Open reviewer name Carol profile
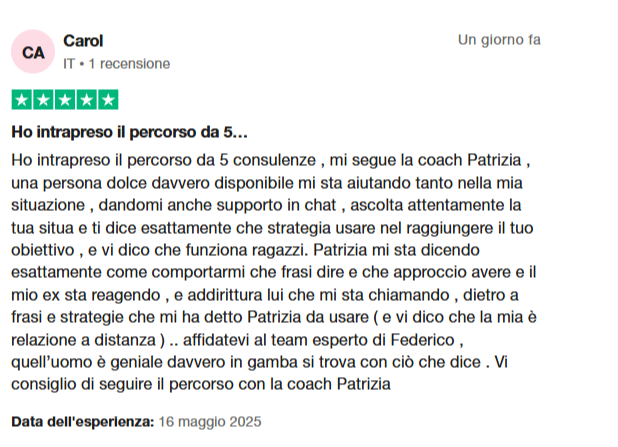The height and width of the screenshot is (447, 618). pyautogui.click(x=83, y=41)
